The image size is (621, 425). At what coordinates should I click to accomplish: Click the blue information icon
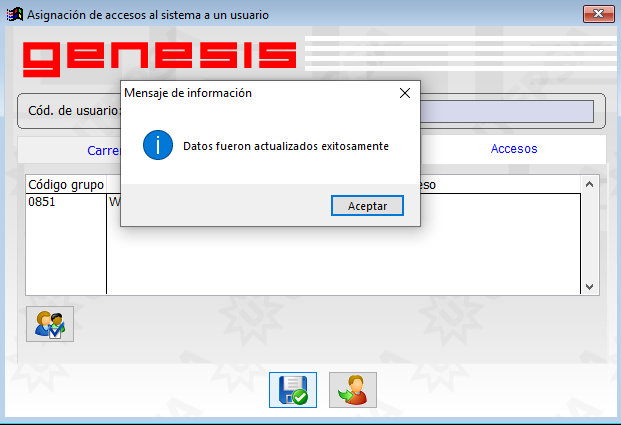[158, 145]
